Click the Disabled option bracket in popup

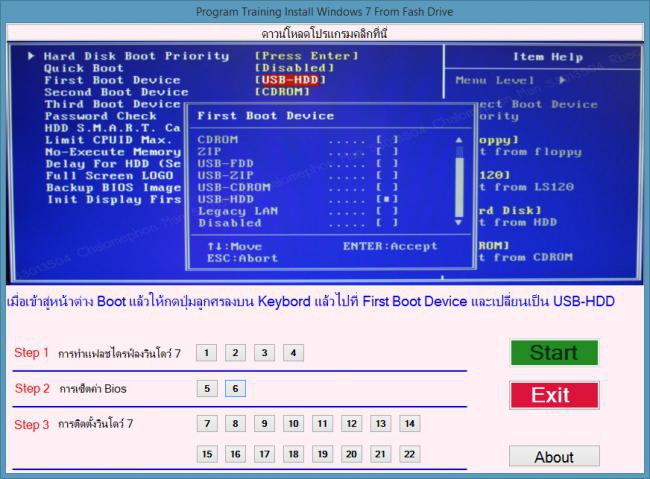(x=387, y=223)
